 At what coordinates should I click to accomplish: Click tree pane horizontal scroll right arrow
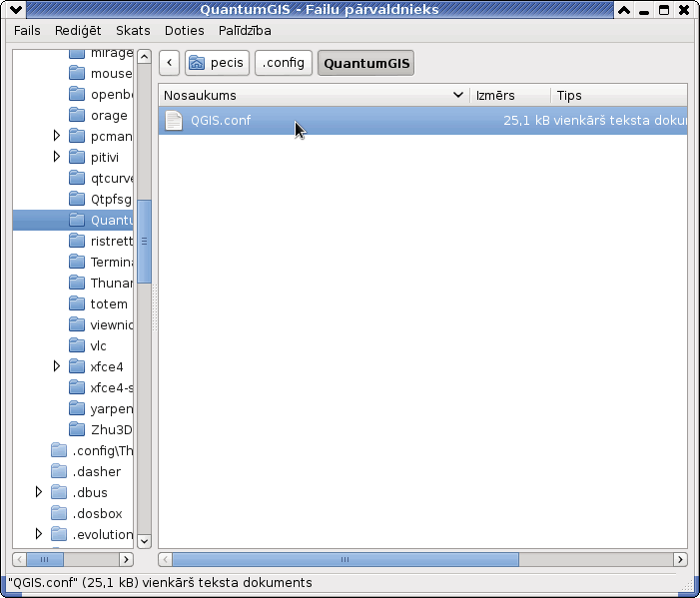click(126, 559)
